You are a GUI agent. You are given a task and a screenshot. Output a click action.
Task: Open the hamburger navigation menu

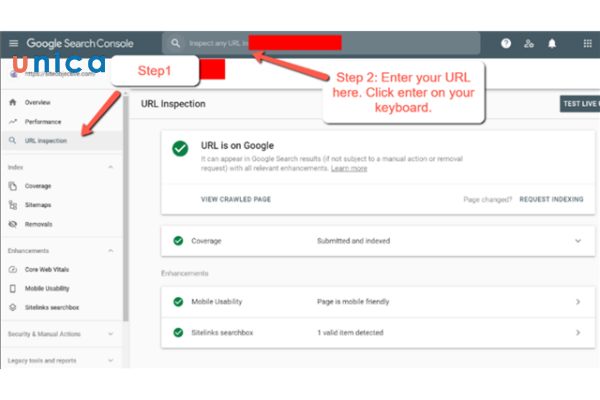tap(13, 43)
